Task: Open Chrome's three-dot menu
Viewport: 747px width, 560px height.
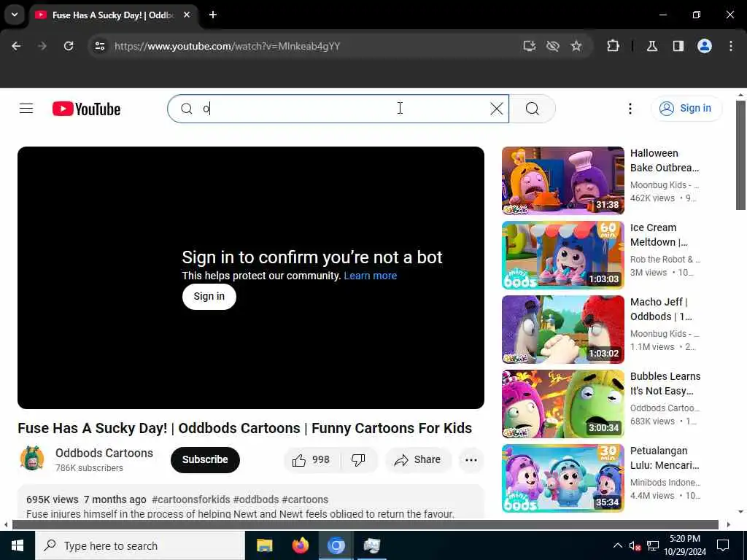Action: (x=731, y=46)
